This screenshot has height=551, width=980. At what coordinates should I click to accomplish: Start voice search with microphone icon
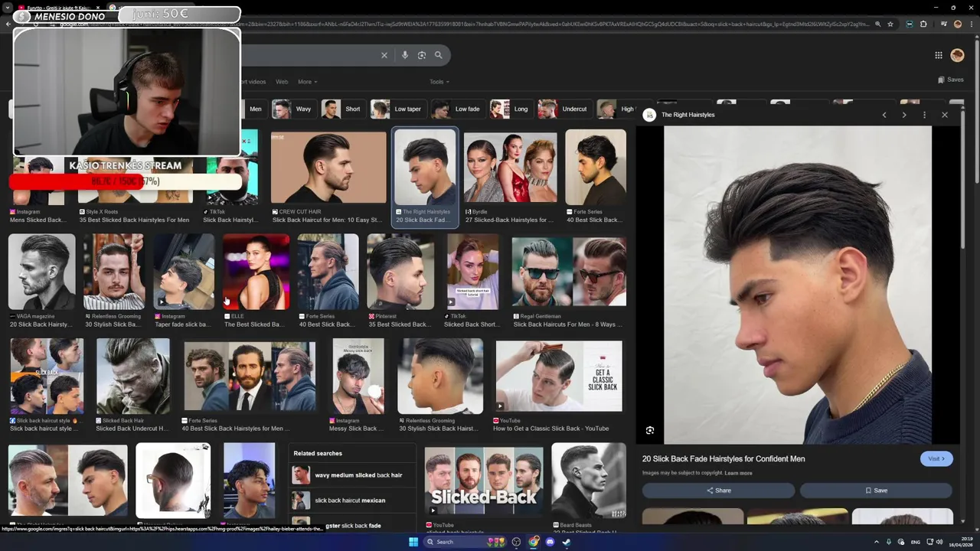(405, 55)
